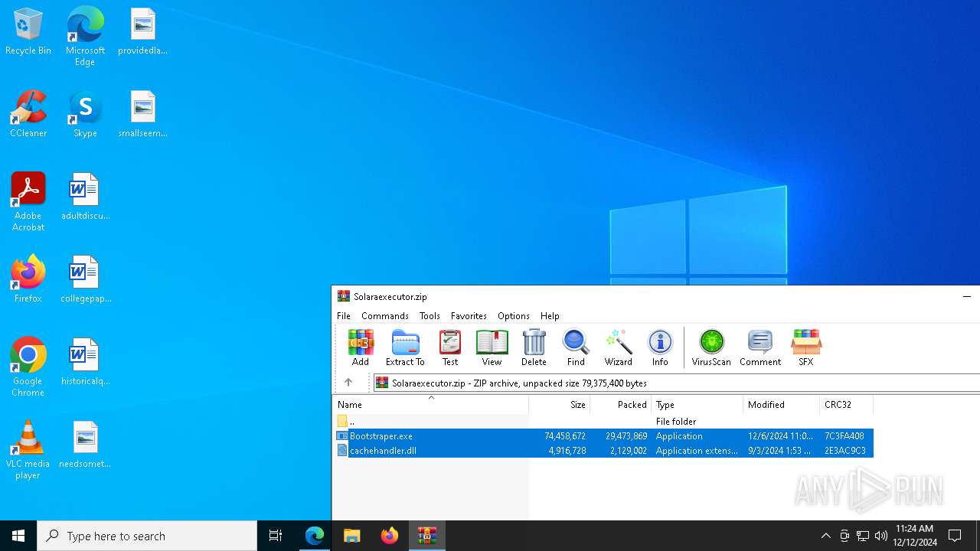Viewport: 980px width, 551px height.
Task: Open Task View from the taskbar
Action: click(x=276, y=536)
